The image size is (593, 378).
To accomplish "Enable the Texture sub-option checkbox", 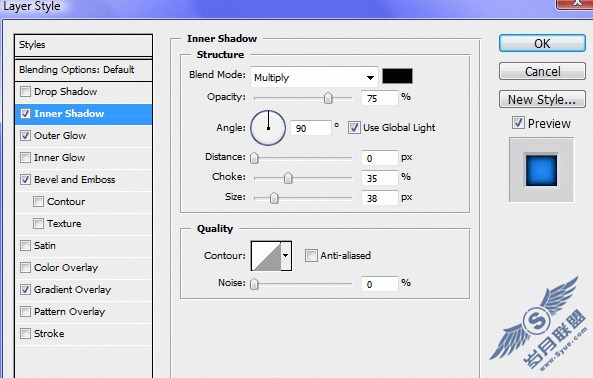I will click(x=38, y=223).
